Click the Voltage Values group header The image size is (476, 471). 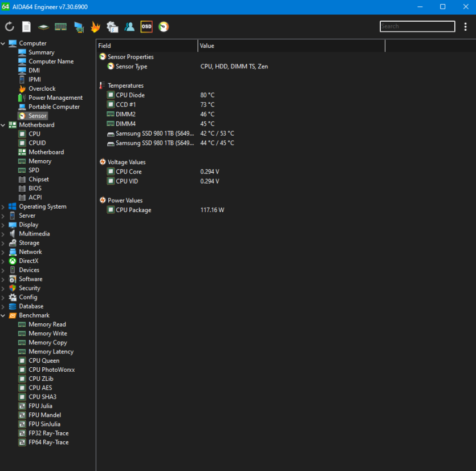127,162
